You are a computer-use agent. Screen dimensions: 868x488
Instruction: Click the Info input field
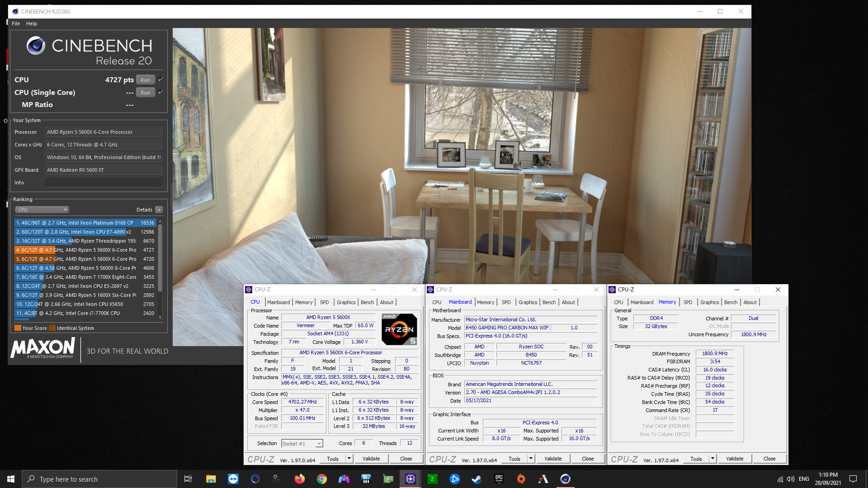[x=104, y=183]
